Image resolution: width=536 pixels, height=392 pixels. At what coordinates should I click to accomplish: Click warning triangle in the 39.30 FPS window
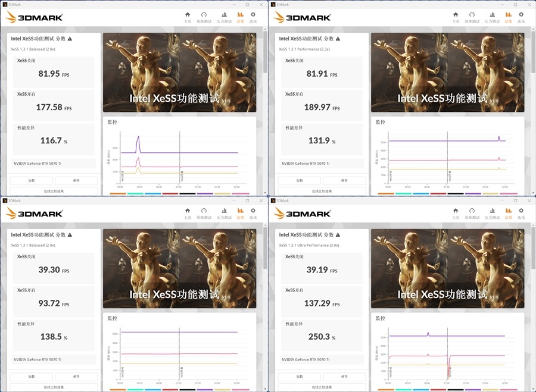tap(70, 234)
